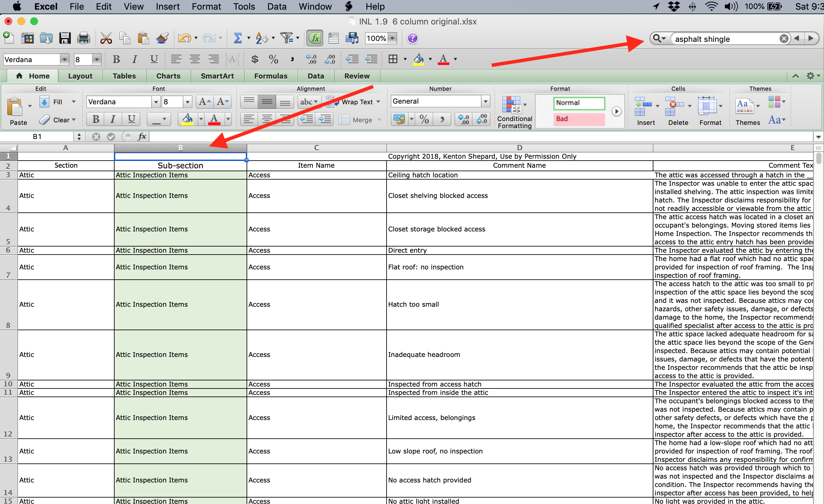Open the Borders tool in formatting toolbar
This screenshot has width=824, height=504.
[393, 59]
